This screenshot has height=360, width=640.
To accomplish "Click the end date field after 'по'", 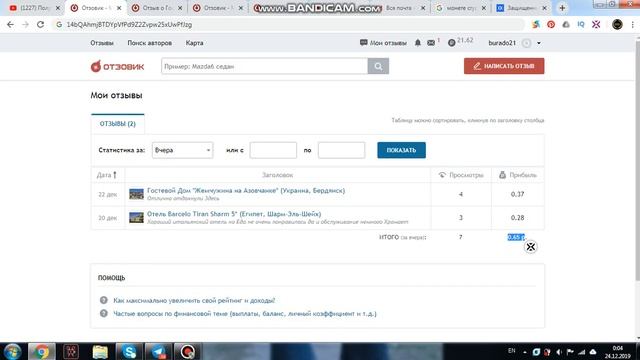I will coord(341,150).
